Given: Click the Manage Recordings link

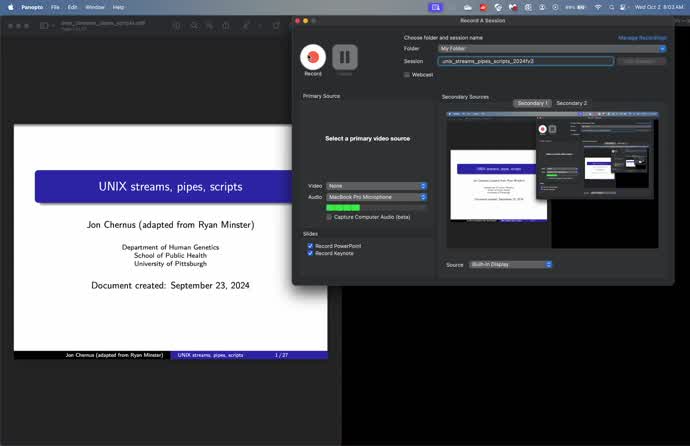Looking at the screenshot, I should (642, 37).
